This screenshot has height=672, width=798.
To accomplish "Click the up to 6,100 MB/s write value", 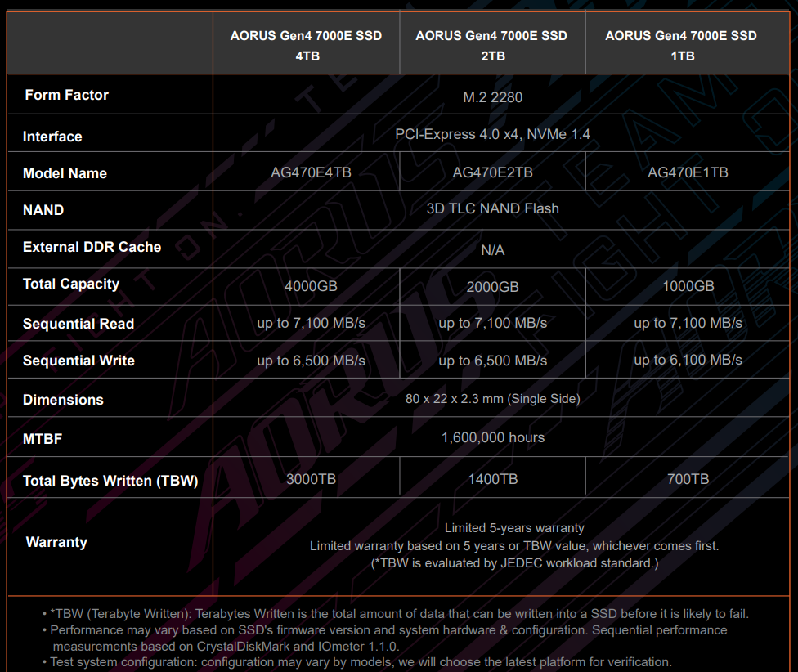I will tap(688, 360).
